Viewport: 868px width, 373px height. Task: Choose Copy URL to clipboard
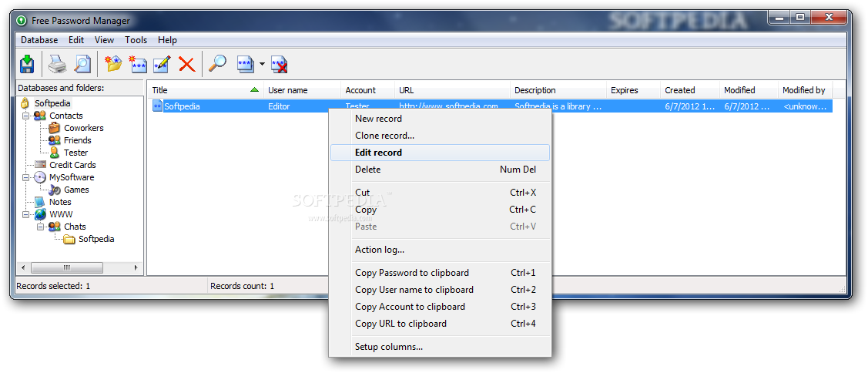pyautogui.click(x=440, y=323)
